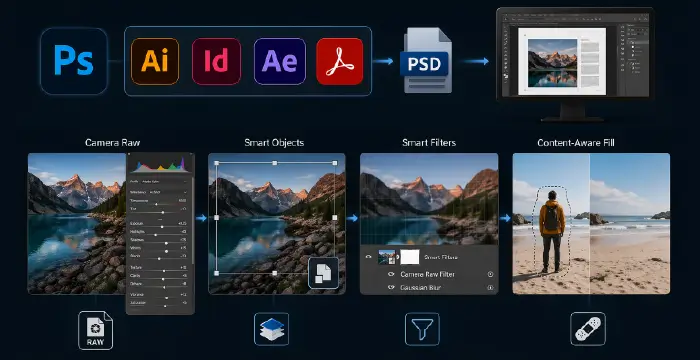
Task: Click the right-middle transform handle
Action: pyautogui.click(x=335, y=218)
